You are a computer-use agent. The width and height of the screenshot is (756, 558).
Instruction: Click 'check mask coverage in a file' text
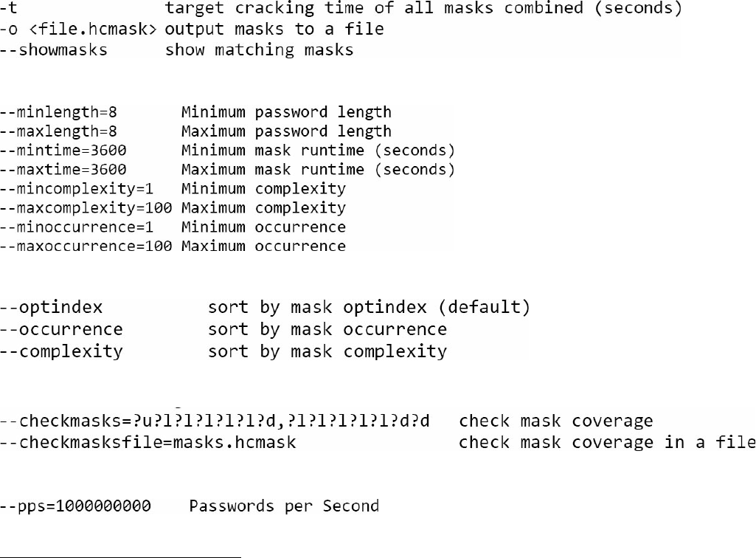[x=606, y=443]
